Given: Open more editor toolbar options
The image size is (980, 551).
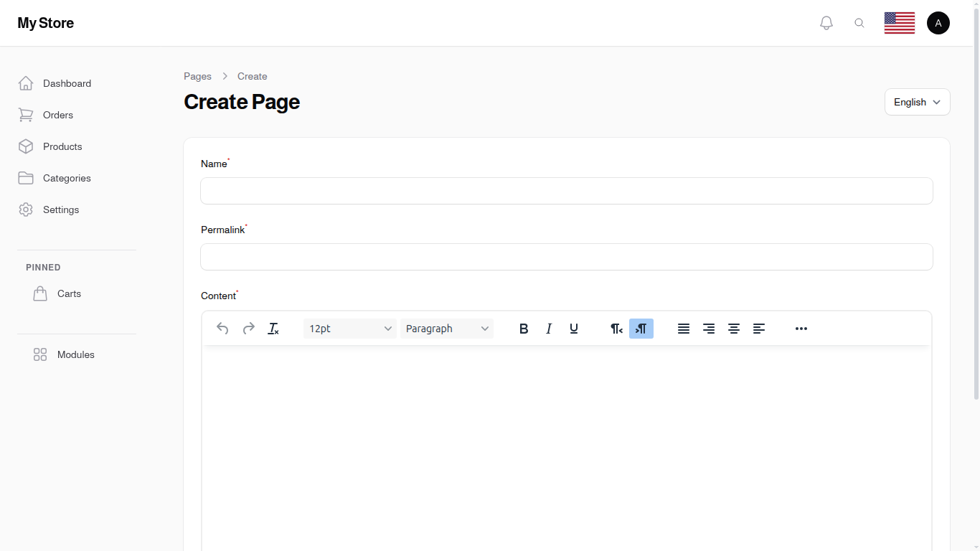Looking at the screenshot, I should [x=801, y=328].
